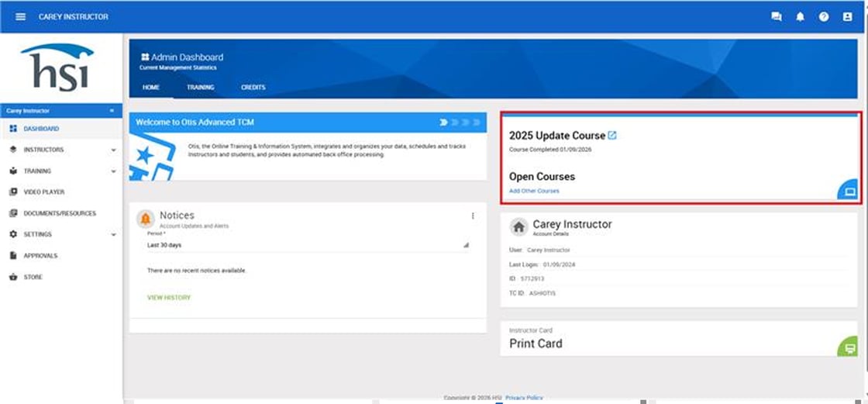Open the help question mark icon

click(825, 16)
